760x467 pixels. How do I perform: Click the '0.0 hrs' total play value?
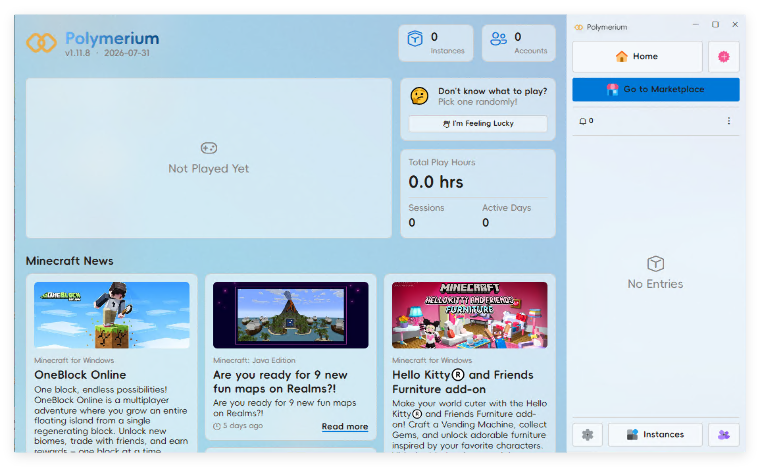[436, 182]
